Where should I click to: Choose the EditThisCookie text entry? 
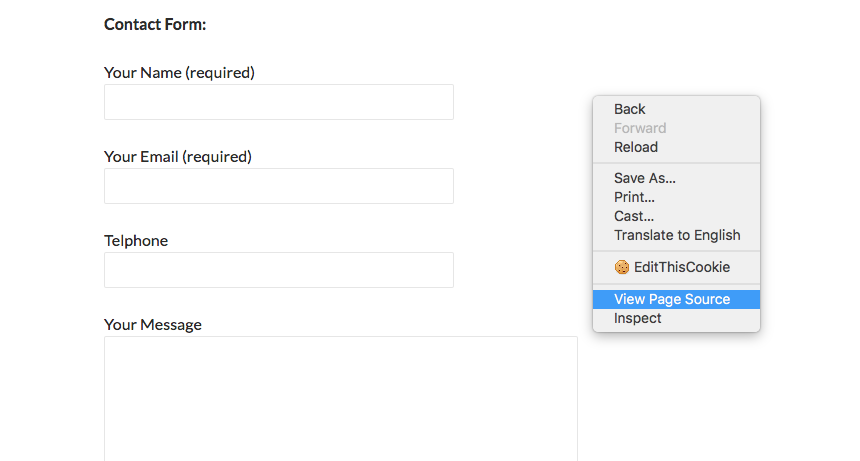[682, 267]
